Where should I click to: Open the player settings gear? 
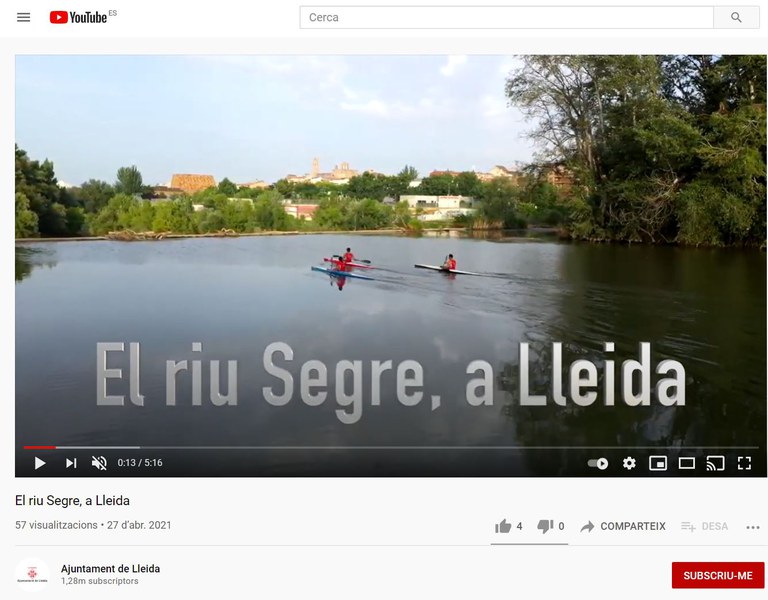point(629,463)
